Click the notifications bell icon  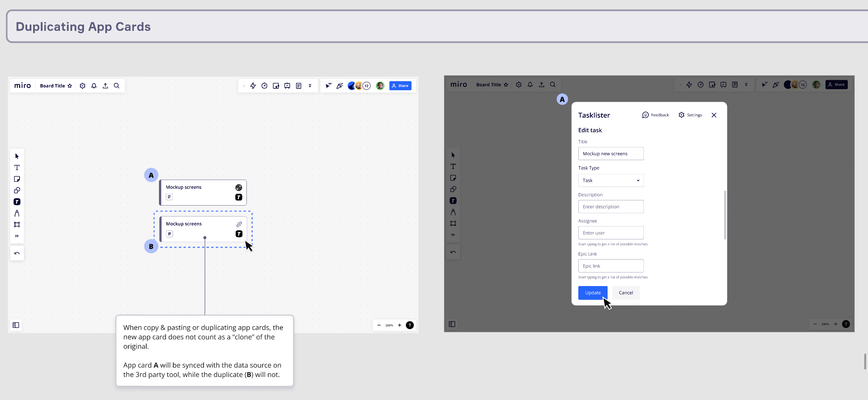coord(94,86)
